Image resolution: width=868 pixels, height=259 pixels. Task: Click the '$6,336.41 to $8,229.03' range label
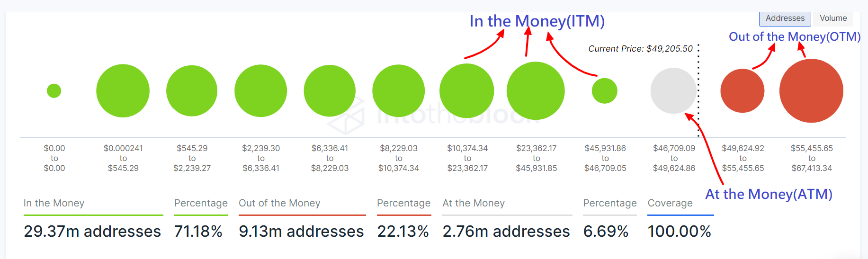click(x=330, y=158)
